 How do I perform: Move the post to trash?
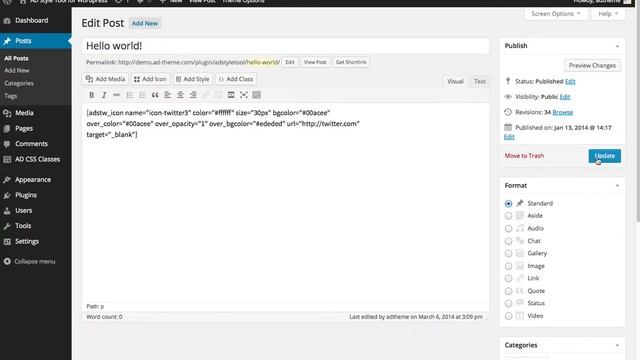coord(524,156)
